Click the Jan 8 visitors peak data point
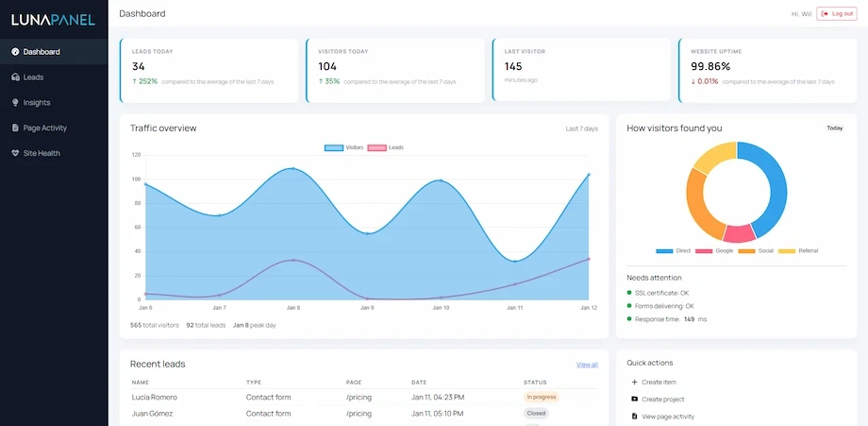 [x=293, y=168]
